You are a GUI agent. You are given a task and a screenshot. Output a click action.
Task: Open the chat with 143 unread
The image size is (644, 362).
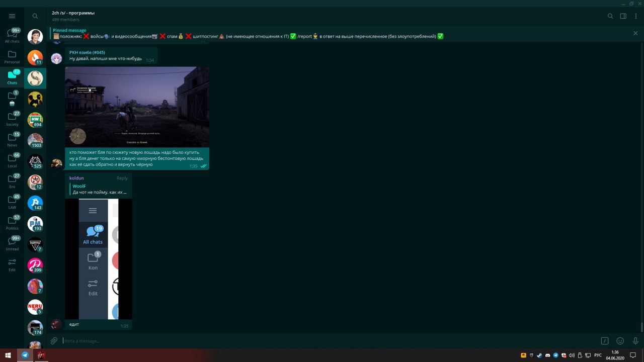pos(35,203)
